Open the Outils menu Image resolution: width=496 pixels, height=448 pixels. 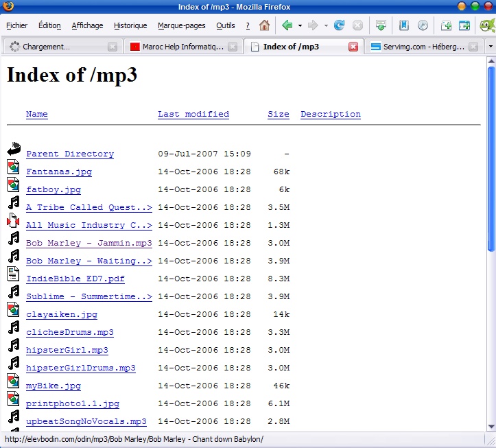pos(226,25)
